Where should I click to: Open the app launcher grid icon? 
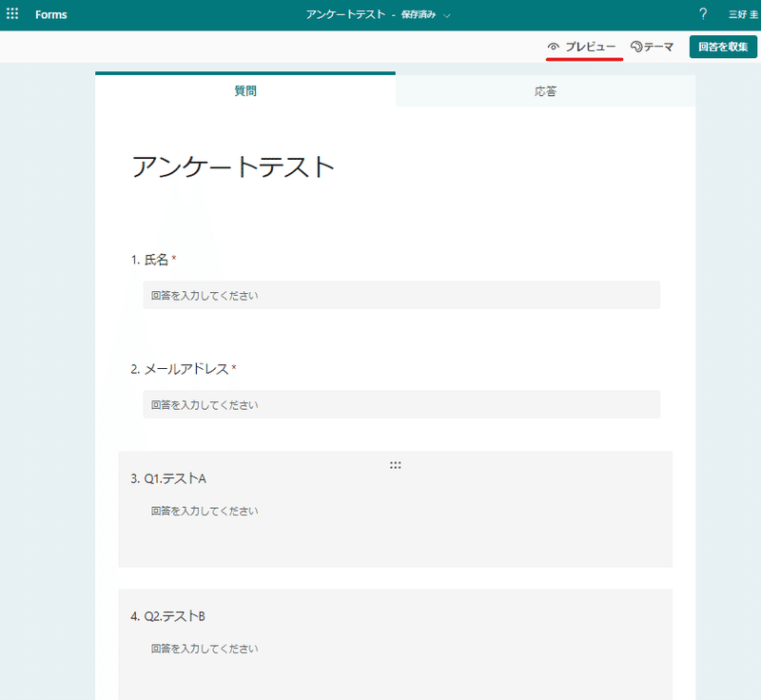click(x=12, y=14)
